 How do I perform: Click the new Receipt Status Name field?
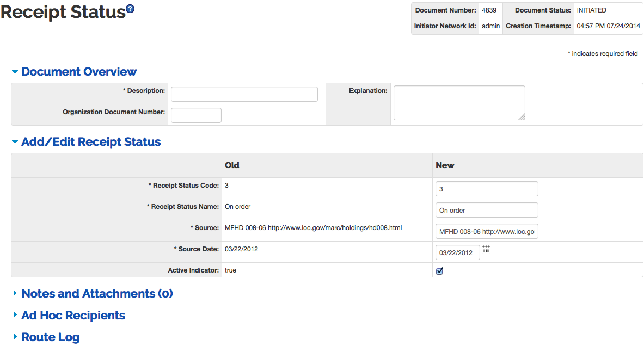[x=486, y=210]
